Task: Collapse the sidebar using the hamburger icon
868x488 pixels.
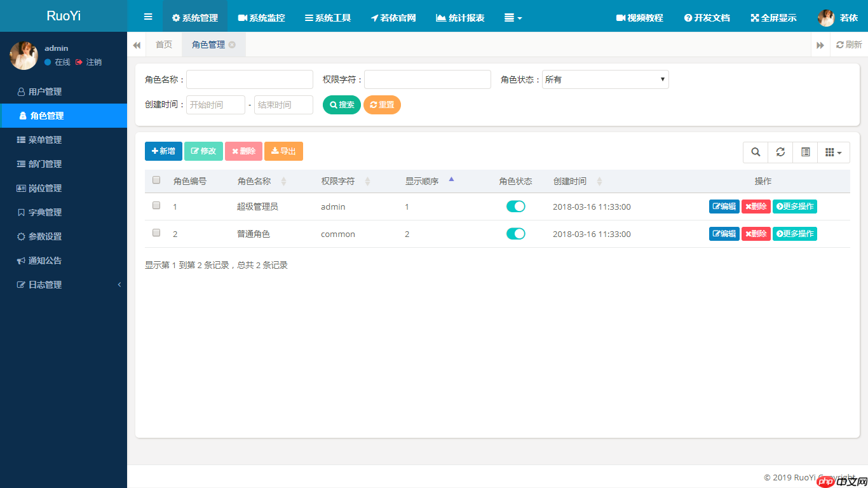Action: [147, 17]
